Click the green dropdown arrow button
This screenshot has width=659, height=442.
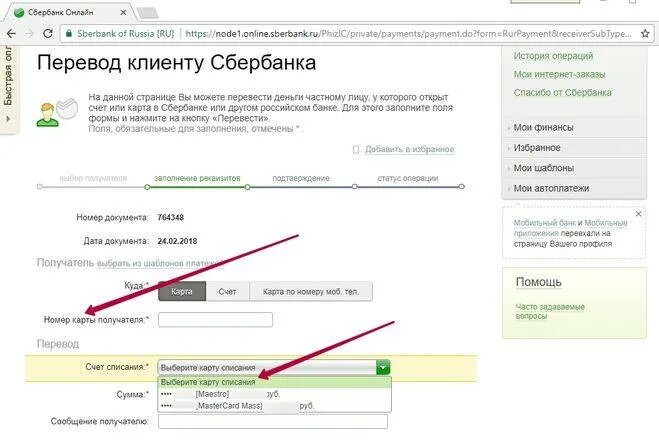click(x=383, y=368)
